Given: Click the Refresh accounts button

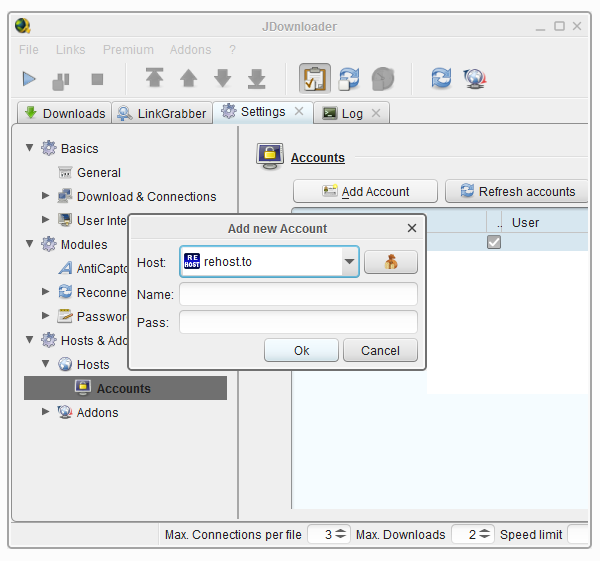Looking at the screenshot, I should (x=517, y=191).
